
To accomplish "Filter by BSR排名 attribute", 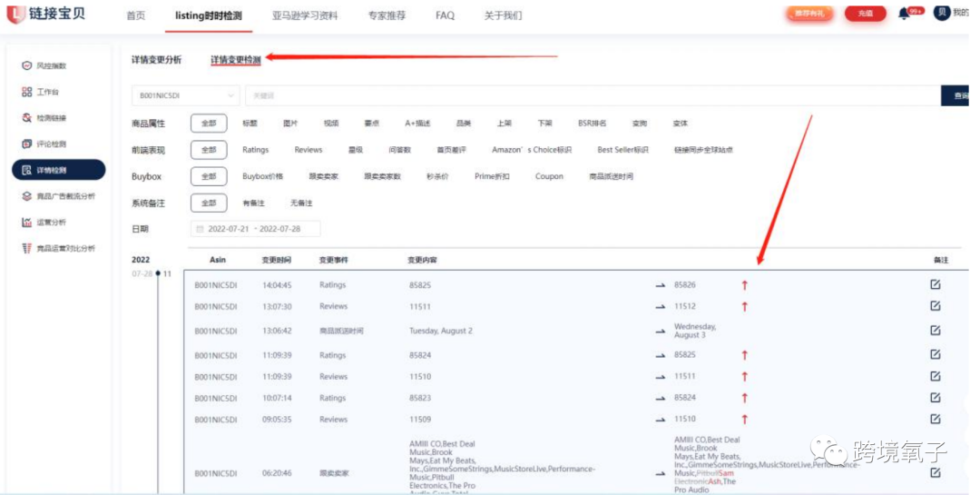I will pos(592,124).
